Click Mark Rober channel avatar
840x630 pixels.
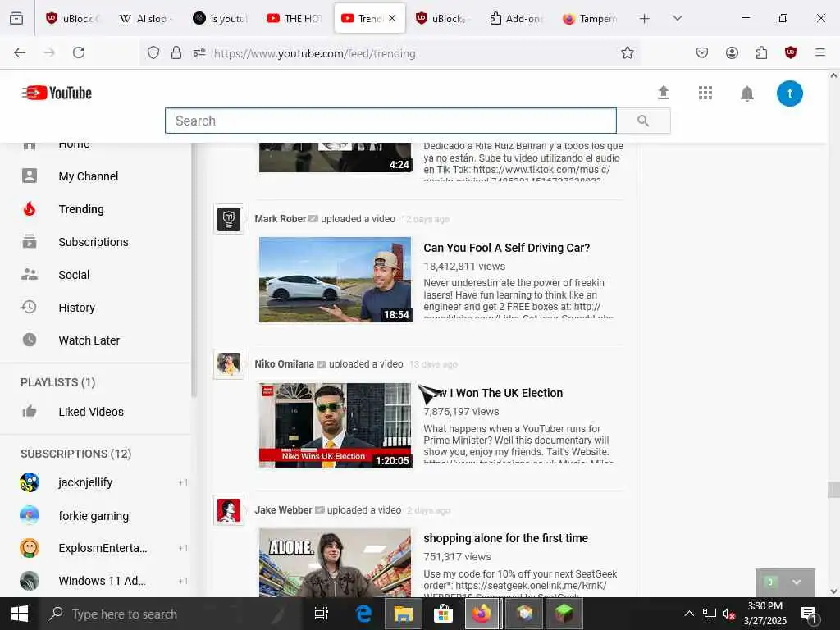click(x=229, y=219)
